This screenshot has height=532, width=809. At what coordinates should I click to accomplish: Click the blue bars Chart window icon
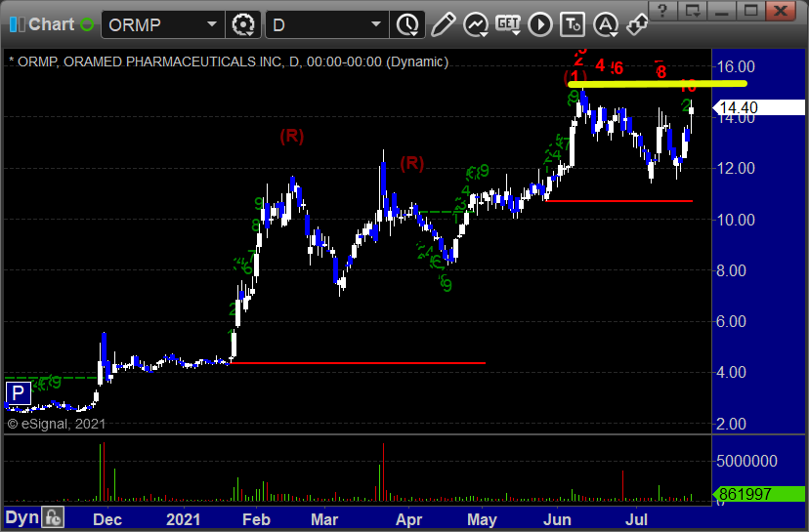[x=18, y=24]
